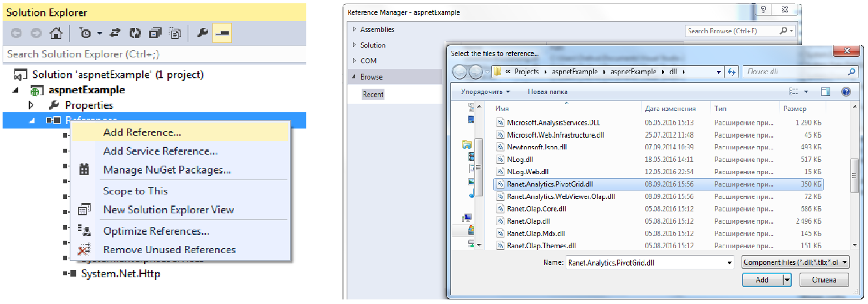Select Recent under Browse
Viewport: 868px width, 304px height.
373,95
